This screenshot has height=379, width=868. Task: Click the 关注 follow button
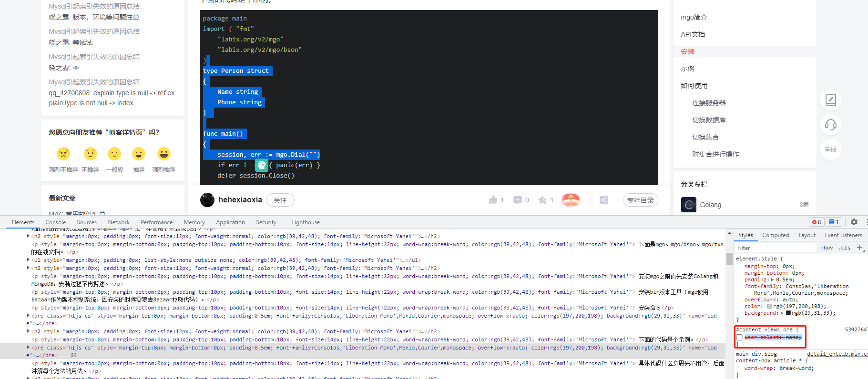point(280,200)
